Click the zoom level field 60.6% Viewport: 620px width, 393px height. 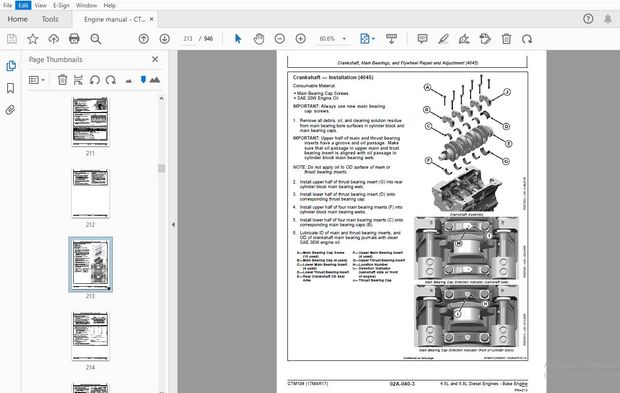tap(327, 39)
